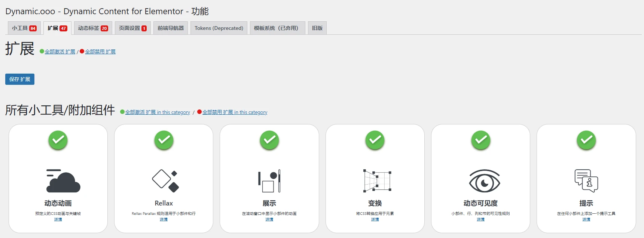Click 全部禁用 扩展 in this category link
The image size is (644, 238).
(x=235, y=112)
